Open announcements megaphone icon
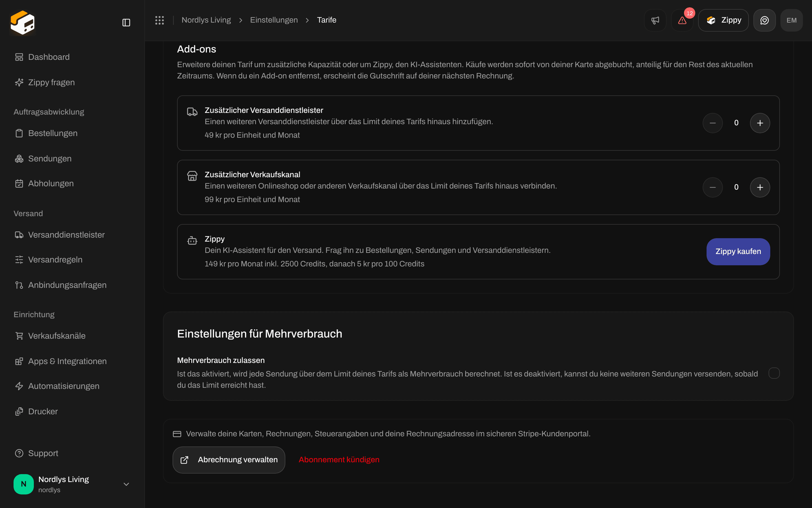 [655, 20]
